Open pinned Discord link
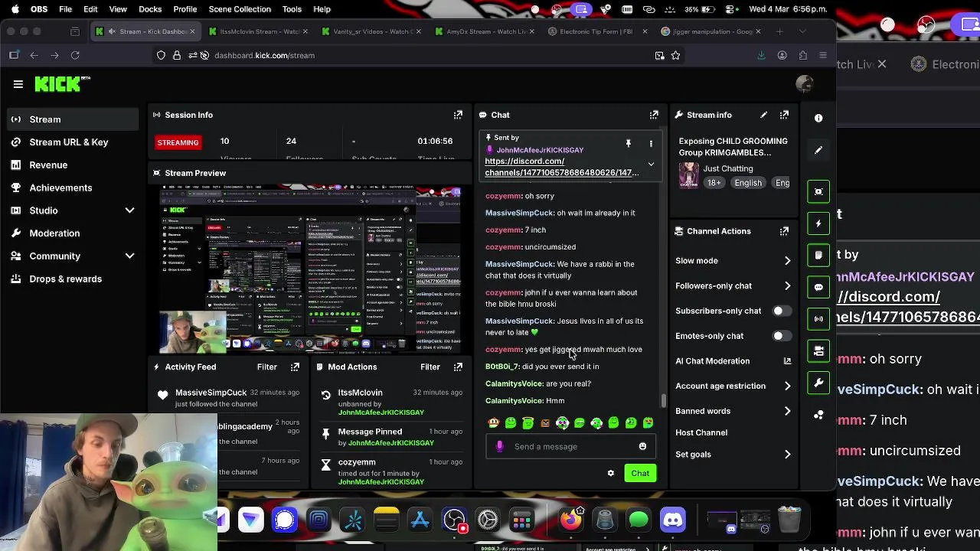Screen dimensions: 980x551 pyautogui.click(x=561, y=167)
